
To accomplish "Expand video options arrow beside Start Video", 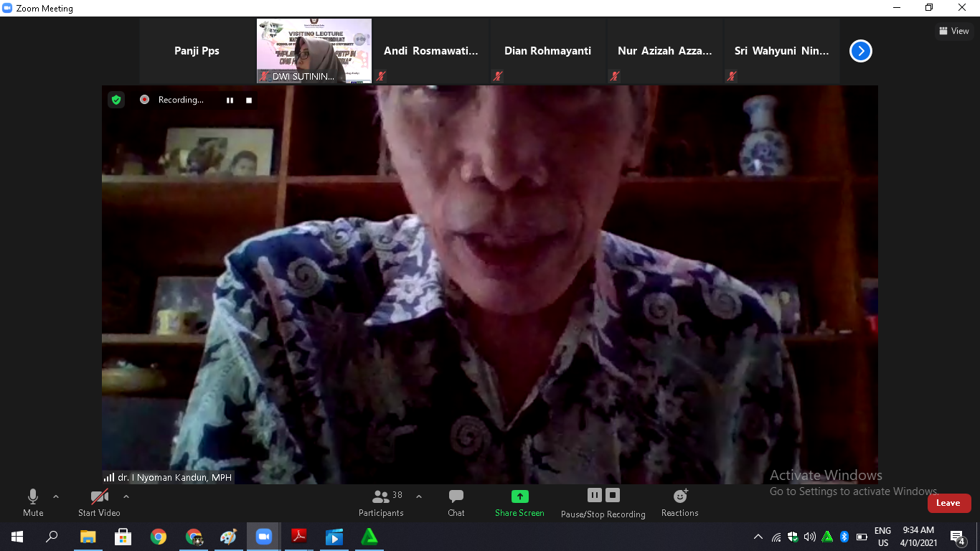I will point(126,496).
